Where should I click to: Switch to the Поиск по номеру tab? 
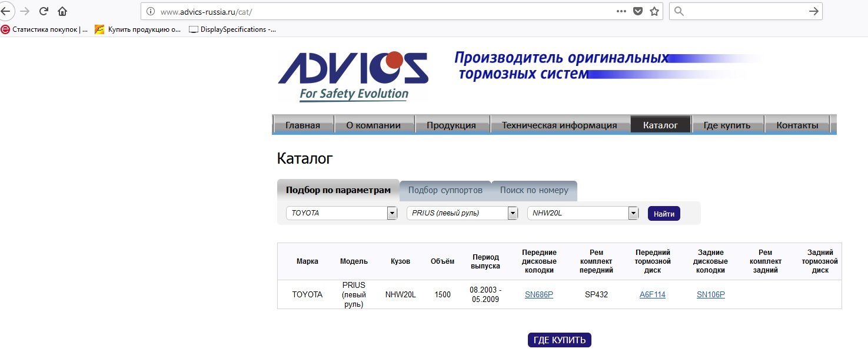point(534,190)
